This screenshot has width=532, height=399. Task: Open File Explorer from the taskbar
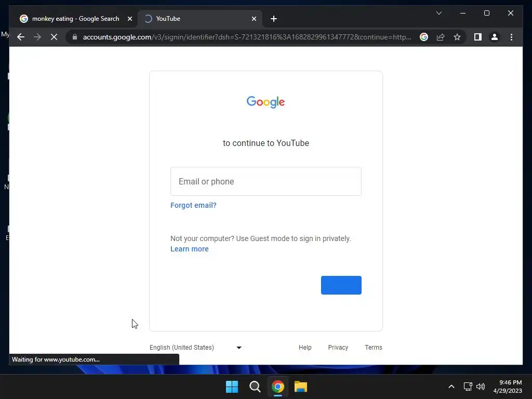pos(301,387)
